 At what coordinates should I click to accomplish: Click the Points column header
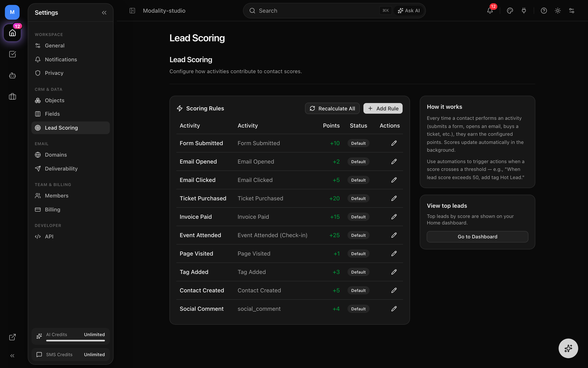tap(331, 126)
